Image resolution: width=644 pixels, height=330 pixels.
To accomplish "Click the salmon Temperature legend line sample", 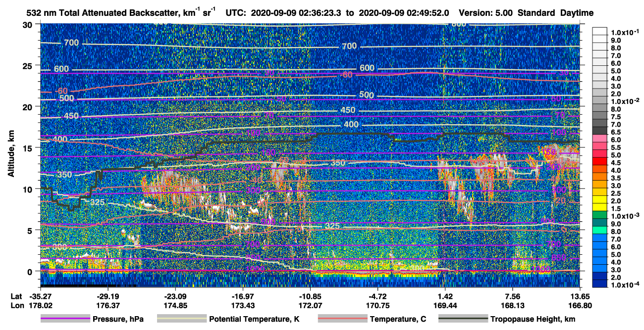I will [342, 319].
